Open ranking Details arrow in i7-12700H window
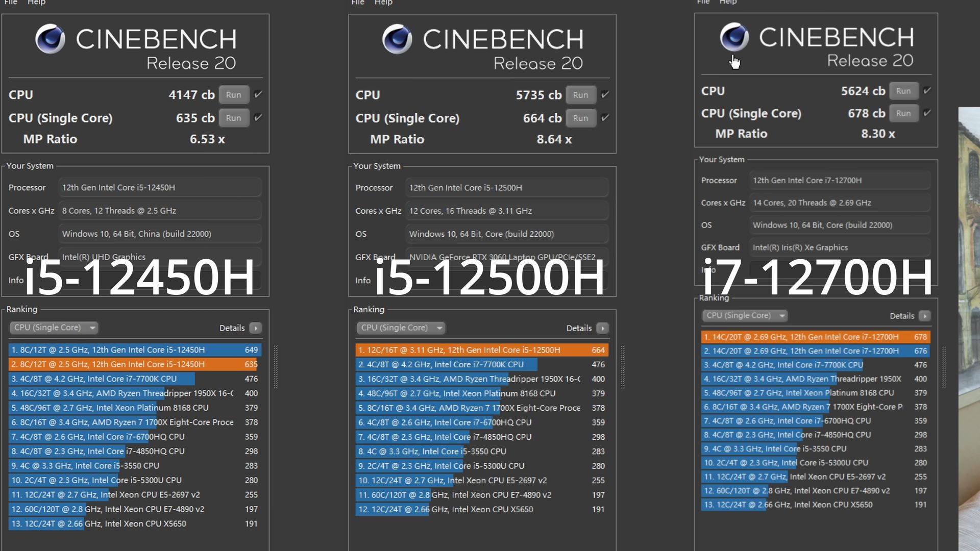This screenshot has width=980, height=551. click(924, 316)
